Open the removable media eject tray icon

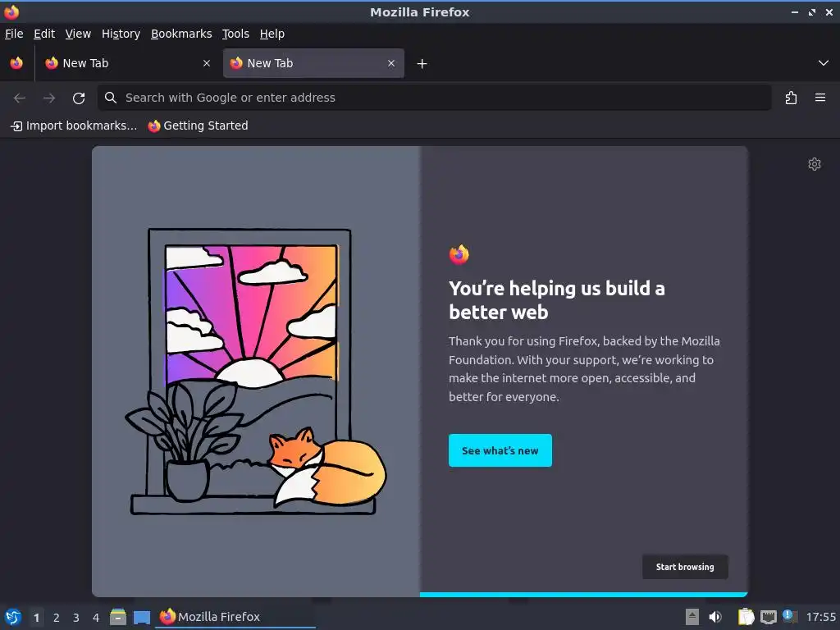tap(692, 617)
